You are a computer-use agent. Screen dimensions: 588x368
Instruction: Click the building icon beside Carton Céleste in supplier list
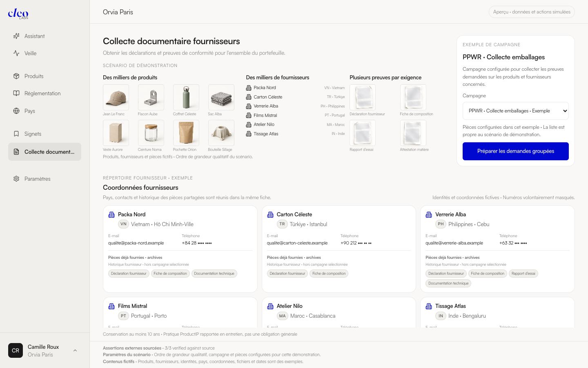point(249,97)
